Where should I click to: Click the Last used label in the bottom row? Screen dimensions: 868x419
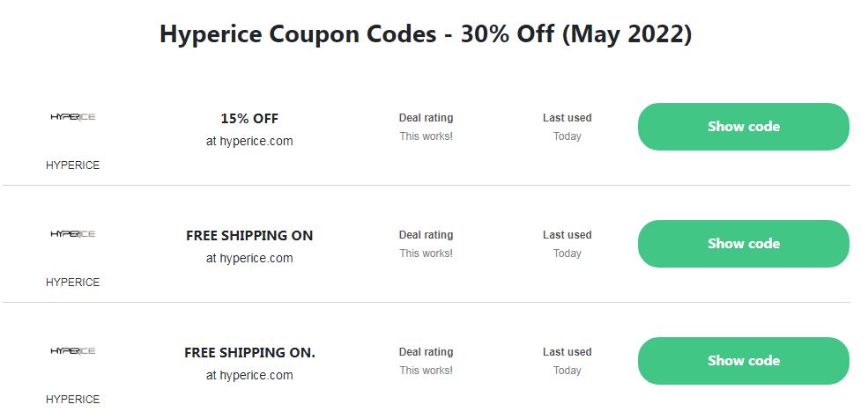(567, 352)
